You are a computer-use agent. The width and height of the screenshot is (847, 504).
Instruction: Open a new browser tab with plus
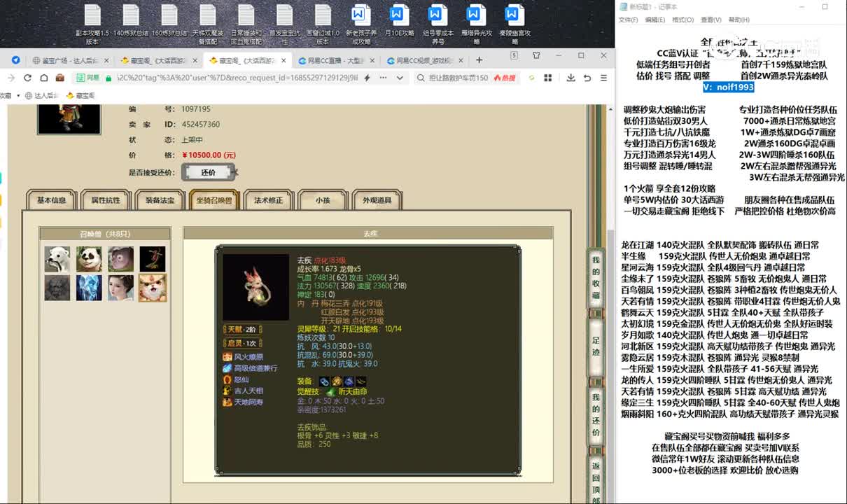(479, 60)
